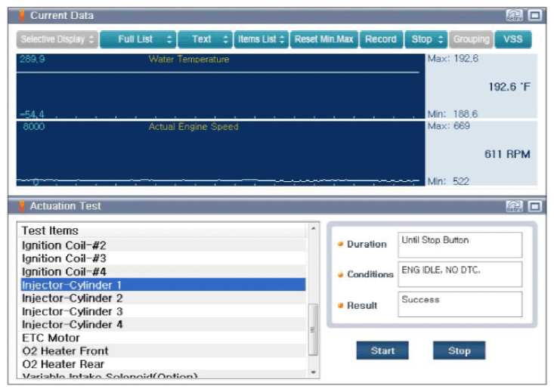554x392 pixels.
Task: Click the Grouping button
Action: tap(472, 39)
